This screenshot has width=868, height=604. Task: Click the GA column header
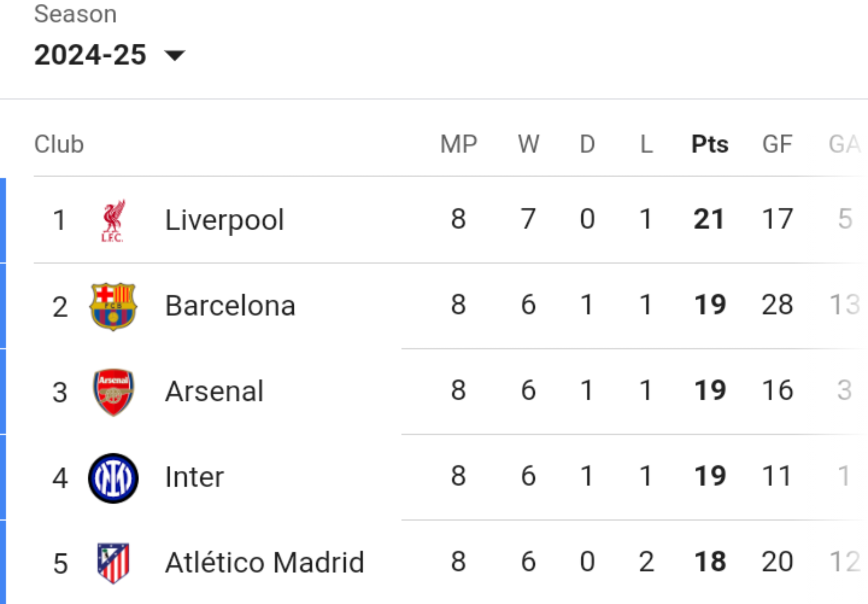[845, 144]
